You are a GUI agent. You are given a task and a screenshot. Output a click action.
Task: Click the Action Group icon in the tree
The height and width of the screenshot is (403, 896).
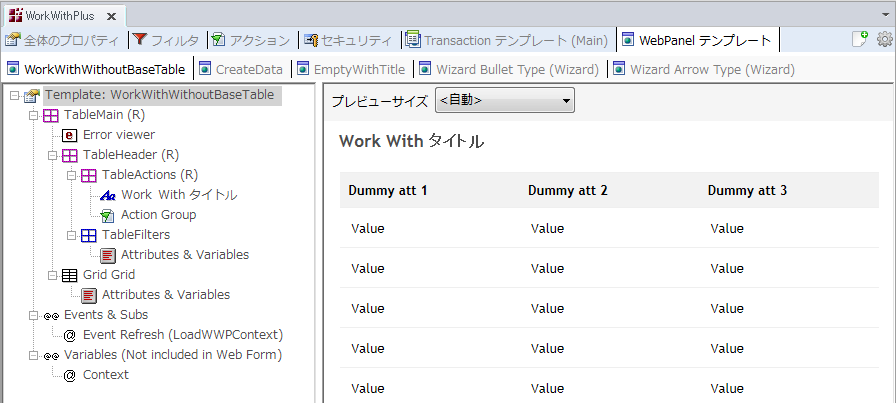108,215
